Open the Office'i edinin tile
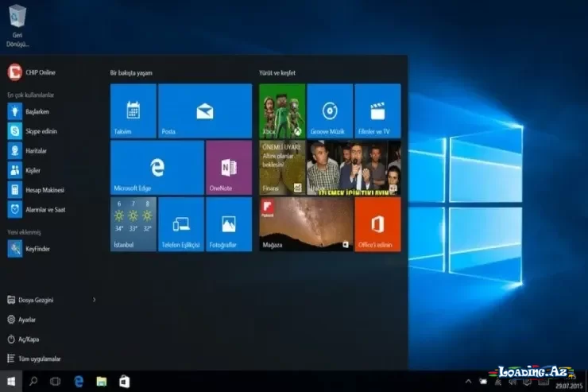Screen dimensions: 588x392 [377, 224]
